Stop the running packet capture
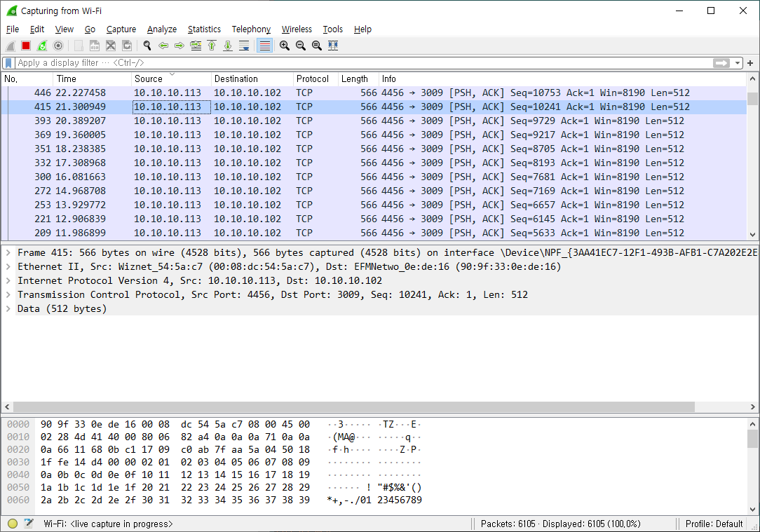 pos(26,46)
